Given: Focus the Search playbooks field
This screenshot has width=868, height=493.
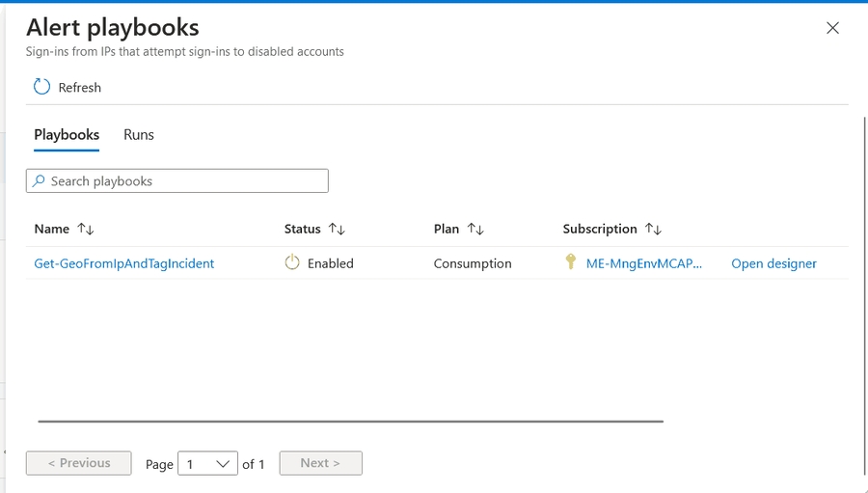Looking at the screenshot, I should coord(183,180).
